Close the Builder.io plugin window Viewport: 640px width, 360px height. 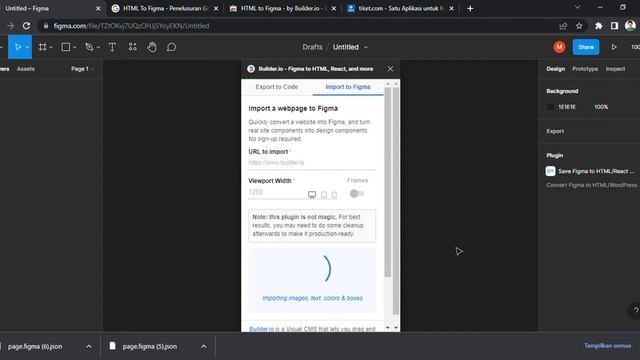[390, 69]
